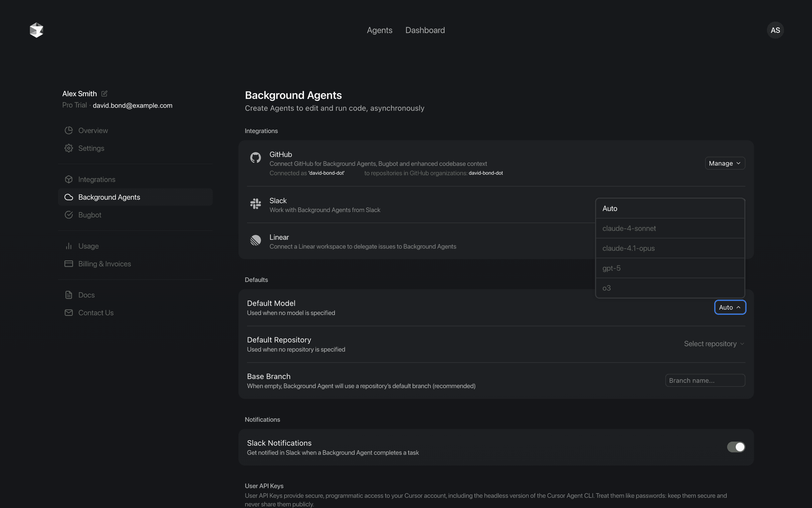The width and height of the screenshot is (812, 508).
Task: Click the david.bond@example.com email text
Action: (x=132, y=105)
